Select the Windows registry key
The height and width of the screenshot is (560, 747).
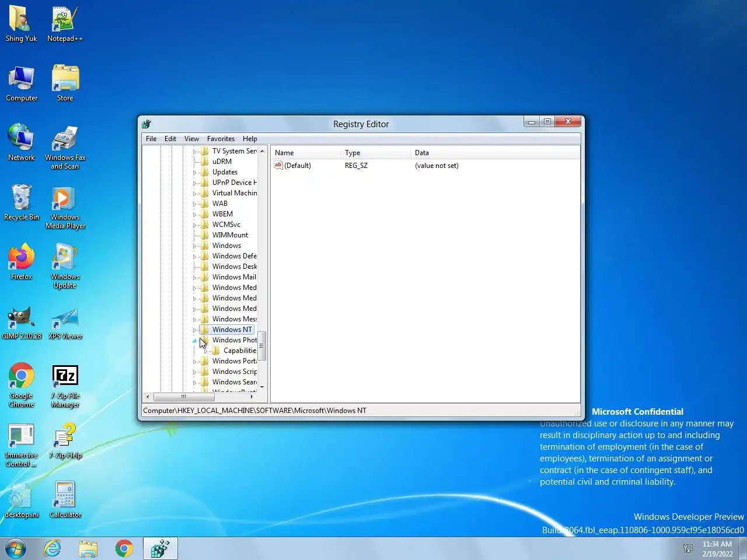click(x=226, y=246)
